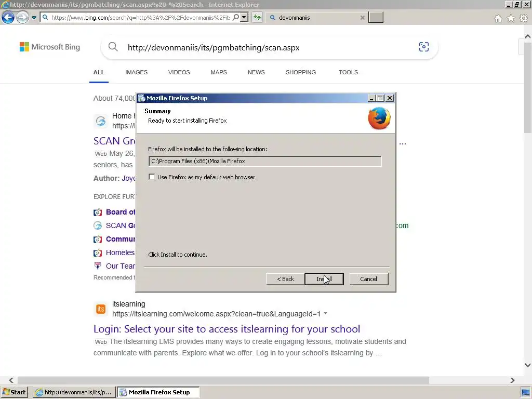Click the Board of link icon
Screen dimensions: 532x399
[98, 212]
